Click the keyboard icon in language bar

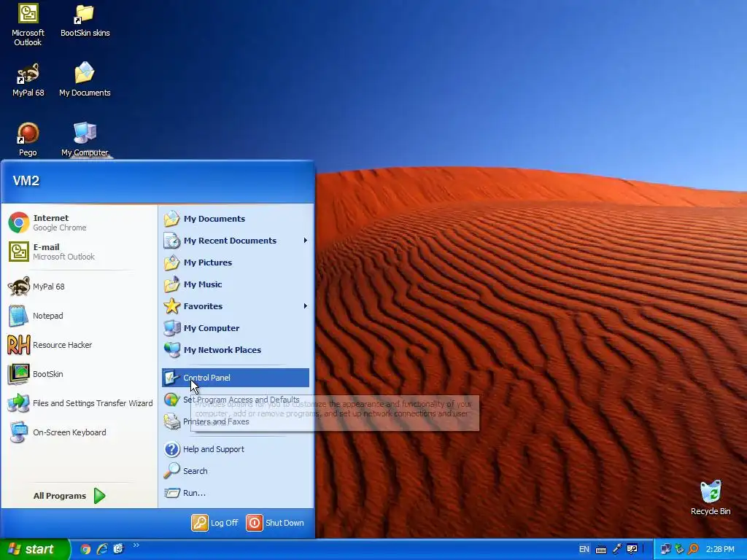click(x=601, y=550)
